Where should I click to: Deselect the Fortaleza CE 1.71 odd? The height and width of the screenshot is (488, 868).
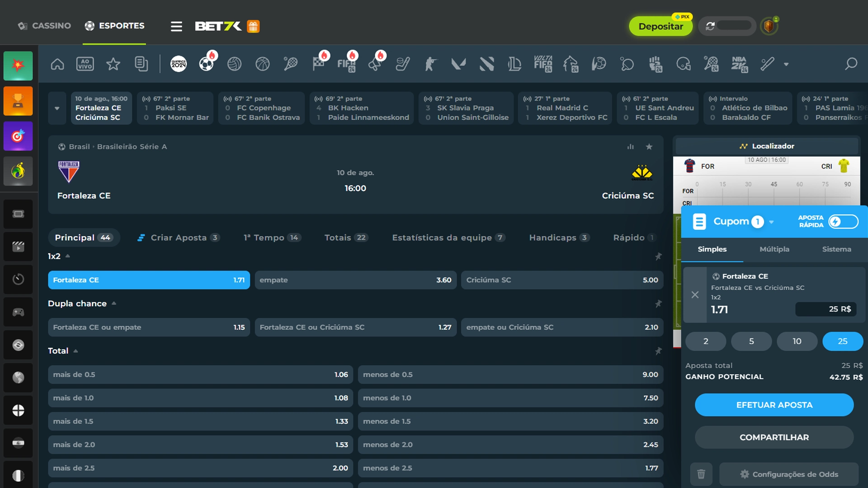[149, 280]
